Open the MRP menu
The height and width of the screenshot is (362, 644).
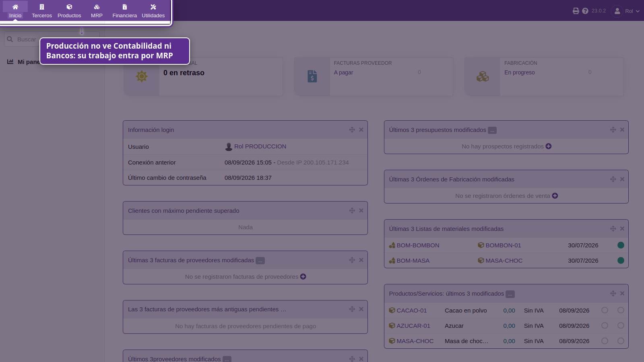(97, 11)
